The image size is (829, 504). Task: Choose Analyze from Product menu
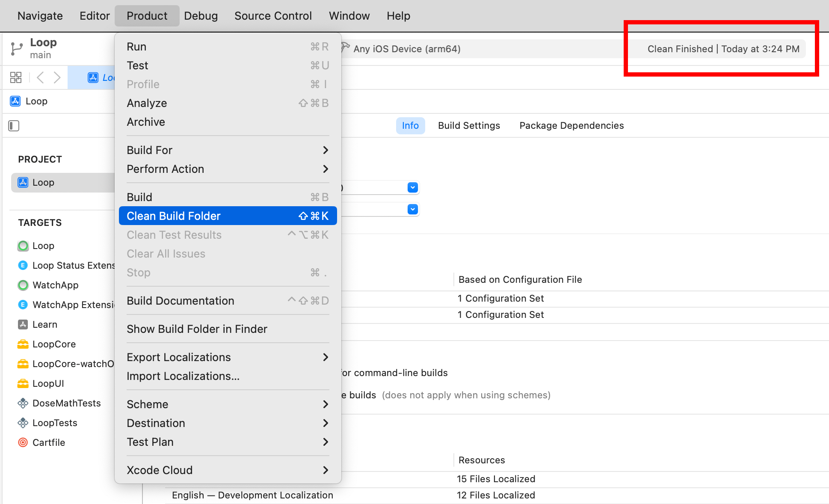coord(228,103)
